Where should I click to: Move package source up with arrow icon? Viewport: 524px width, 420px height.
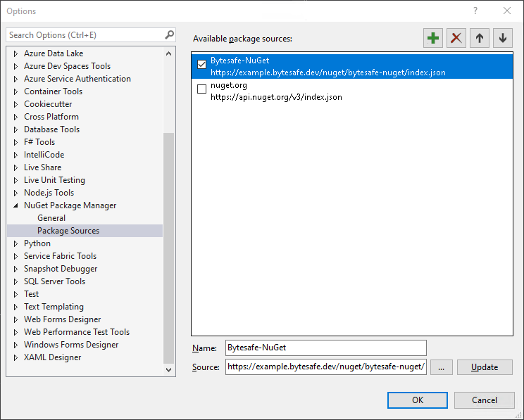480,38
